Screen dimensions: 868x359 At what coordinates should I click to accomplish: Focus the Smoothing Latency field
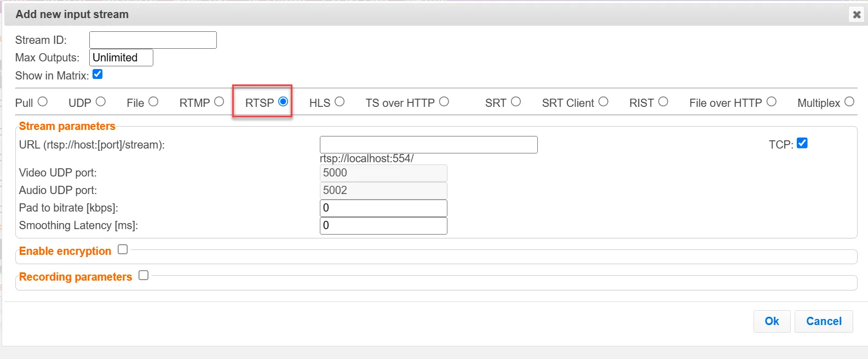383,225
